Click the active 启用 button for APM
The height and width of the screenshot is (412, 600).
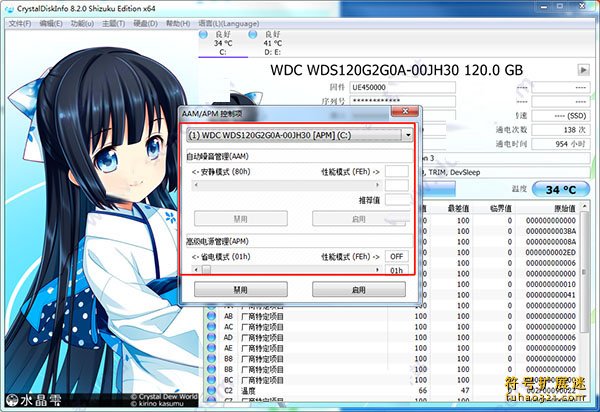[359, 290]
